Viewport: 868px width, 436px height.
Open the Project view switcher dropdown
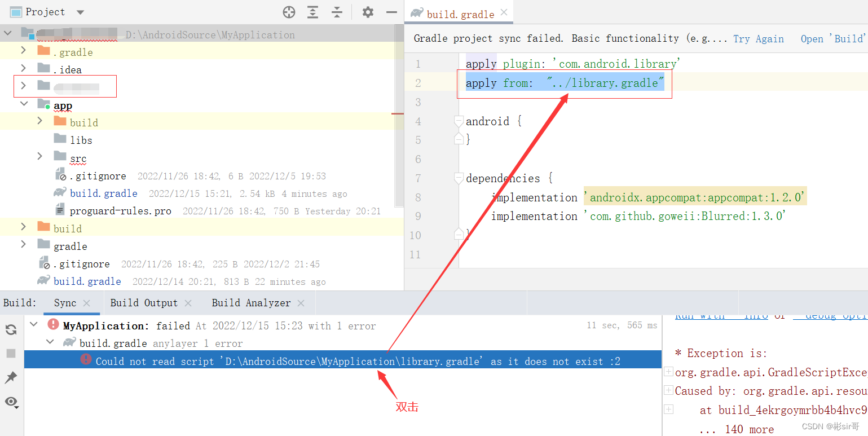pos(79,11)
